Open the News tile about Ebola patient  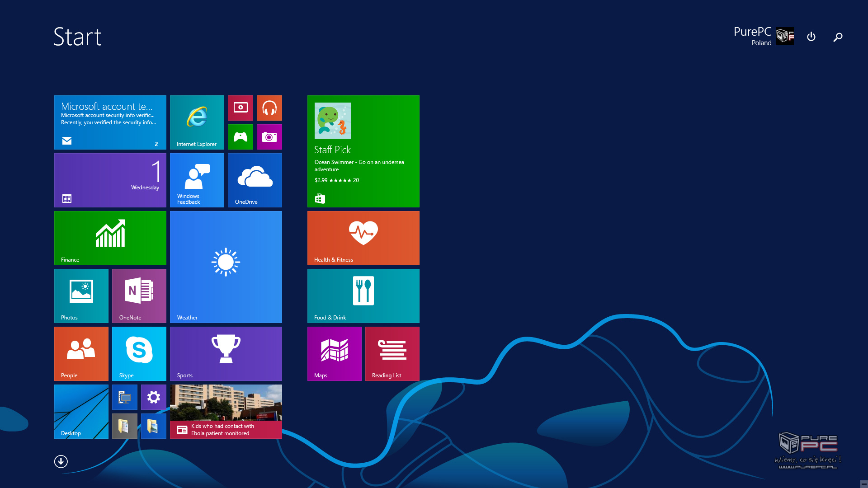coord(226,412)
